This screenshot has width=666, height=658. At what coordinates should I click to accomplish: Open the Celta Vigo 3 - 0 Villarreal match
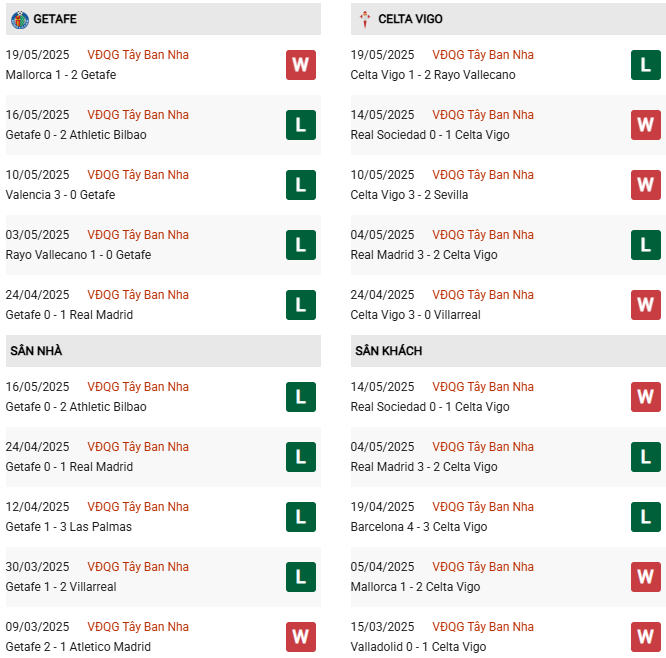coord(415,315)
